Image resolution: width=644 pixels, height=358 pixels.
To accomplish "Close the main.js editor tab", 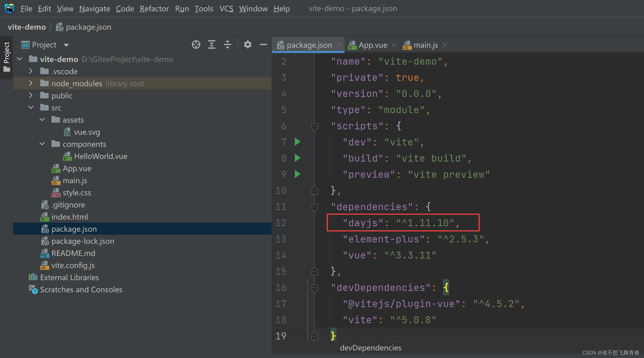I will coord(445,45).
